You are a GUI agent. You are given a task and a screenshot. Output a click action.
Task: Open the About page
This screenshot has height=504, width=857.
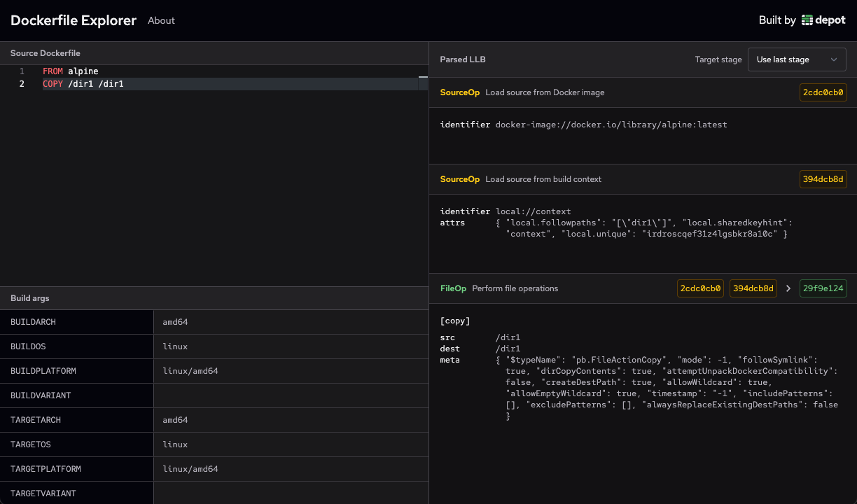pos(161,20)
